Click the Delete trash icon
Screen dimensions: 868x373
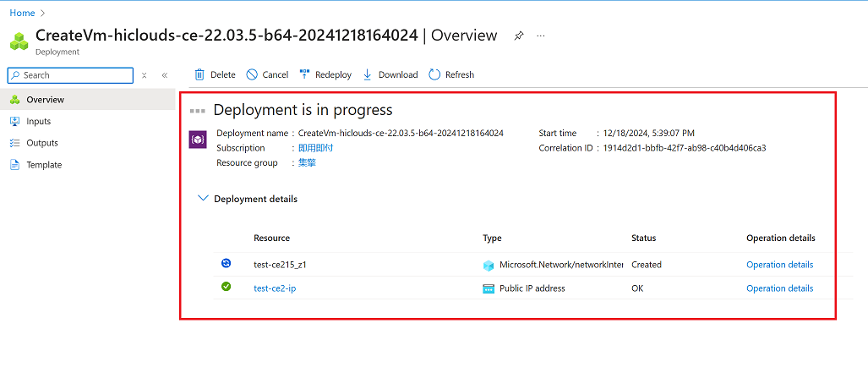[199, 74]
